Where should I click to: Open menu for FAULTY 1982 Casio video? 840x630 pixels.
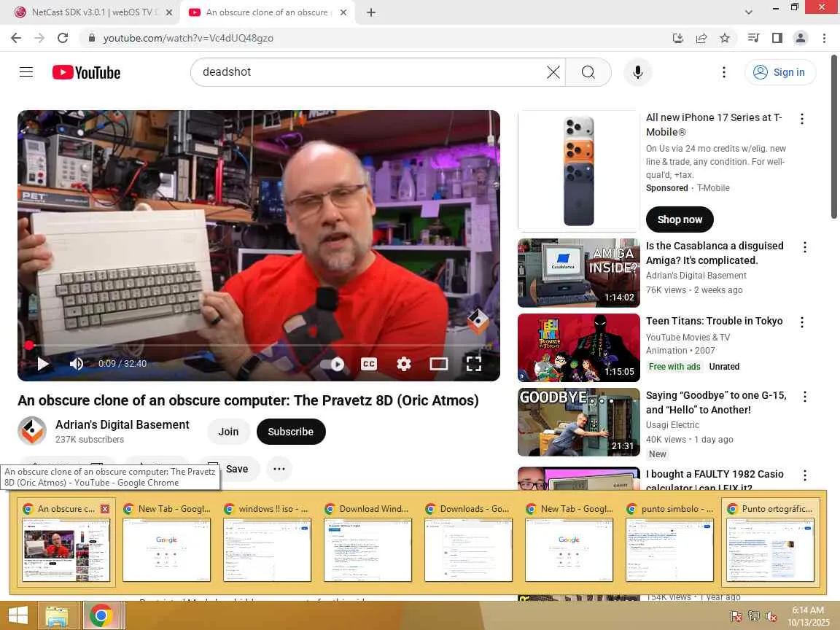[x=805, y=475]
